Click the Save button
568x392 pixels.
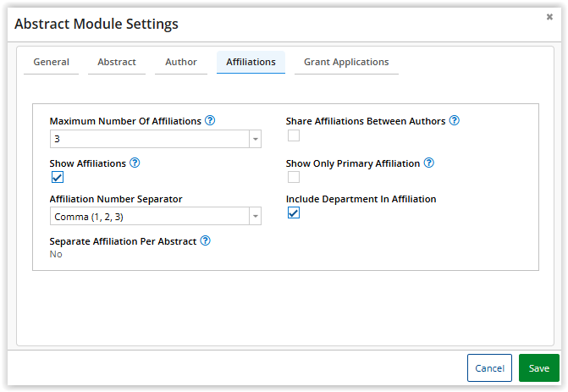[x=538, y=368]
